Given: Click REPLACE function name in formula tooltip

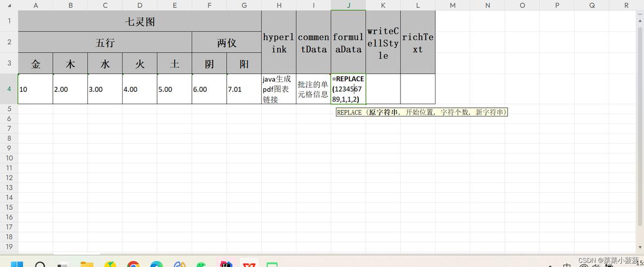Looking at the screenshot, I should click(350, 112).
